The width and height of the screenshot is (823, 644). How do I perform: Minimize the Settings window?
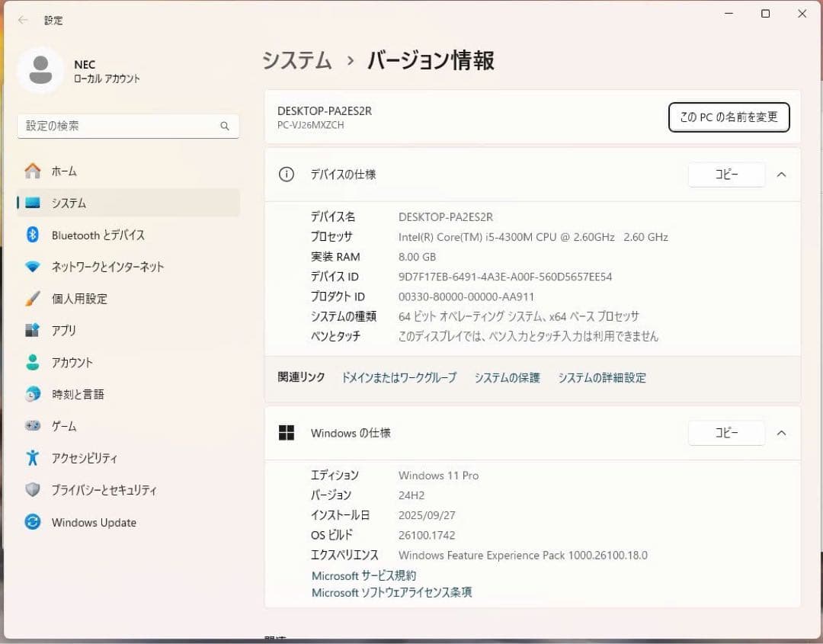729,14
